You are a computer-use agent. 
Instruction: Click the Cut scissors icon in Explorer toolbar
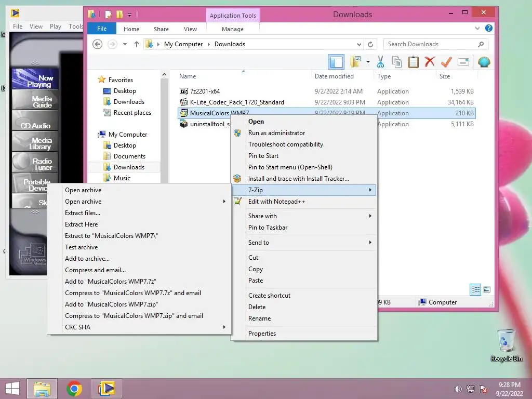(380, 62)
